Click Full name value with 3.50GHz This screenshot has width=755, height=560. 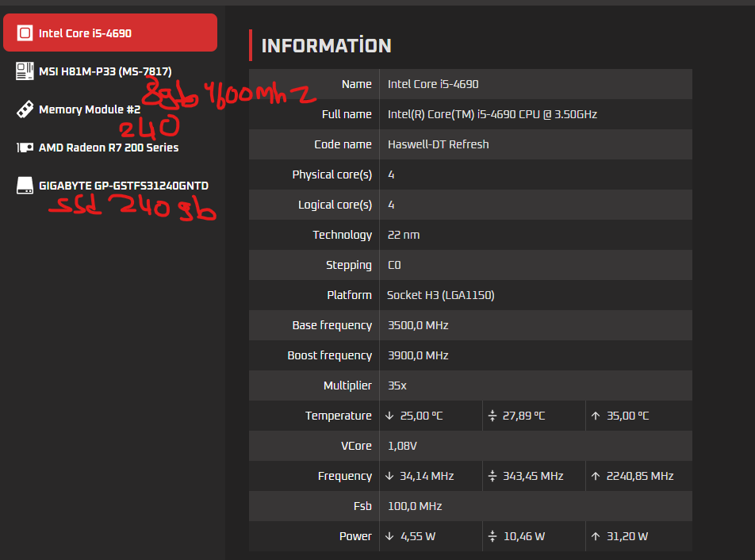[492, 114]
